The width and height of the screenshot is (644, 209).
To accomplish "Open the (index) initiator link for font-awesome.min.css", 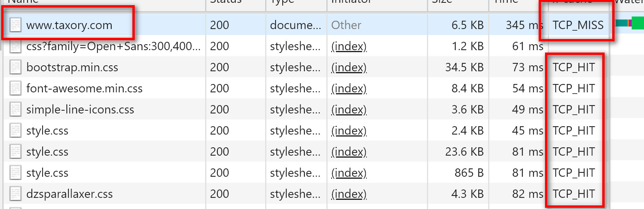I will pos(349,88).
